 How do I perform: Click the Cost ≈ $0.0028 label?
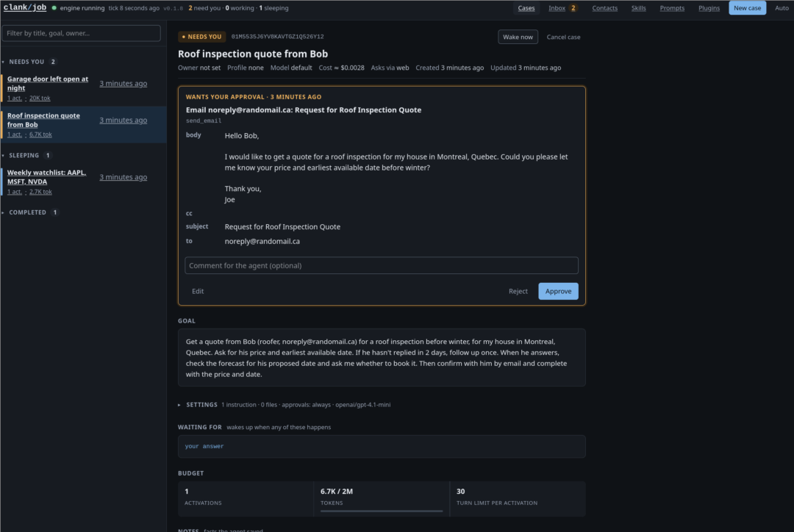tap(341, 68)
